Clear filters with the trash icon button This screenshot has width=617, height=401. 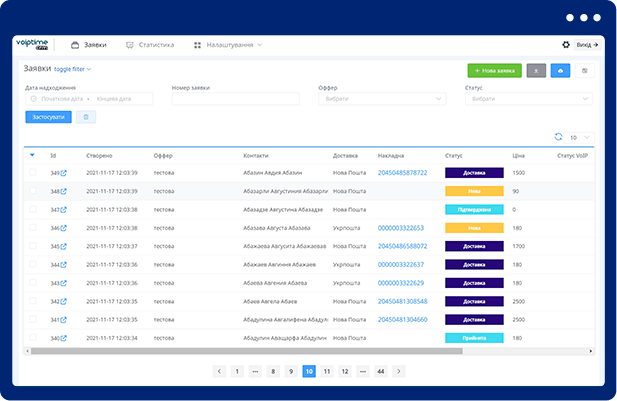tap(86, 117)
